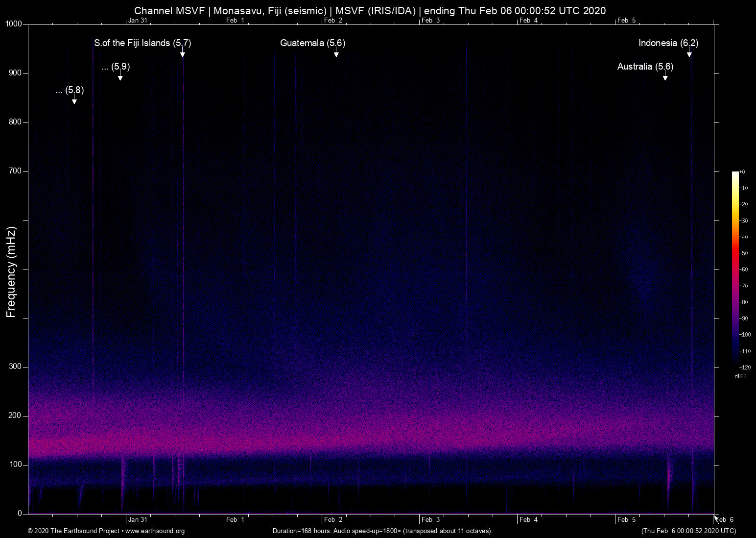Screen dimensions: 756x538
Task: Click the arrow marker below Guatemala (5.6)
Action: pos(336,52)
